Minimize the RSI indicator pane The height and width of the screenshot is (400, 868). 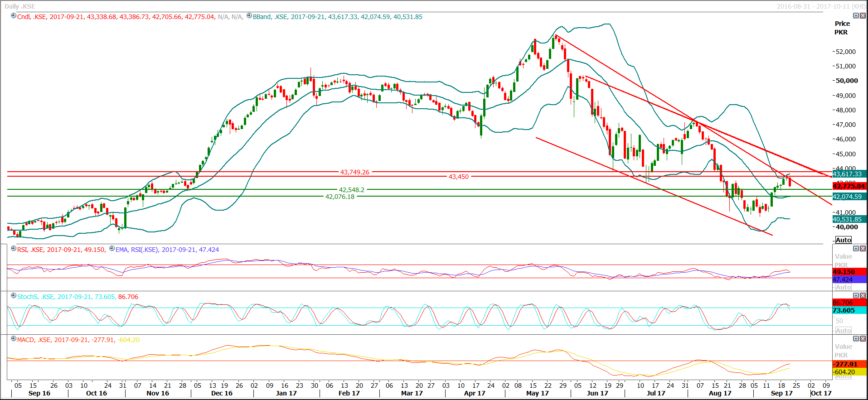856,249
